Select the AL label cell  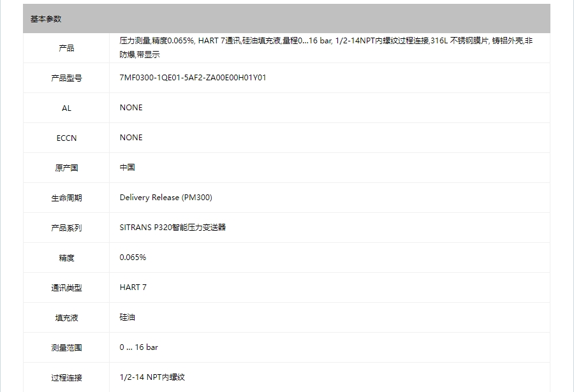(x=66, y=108)
